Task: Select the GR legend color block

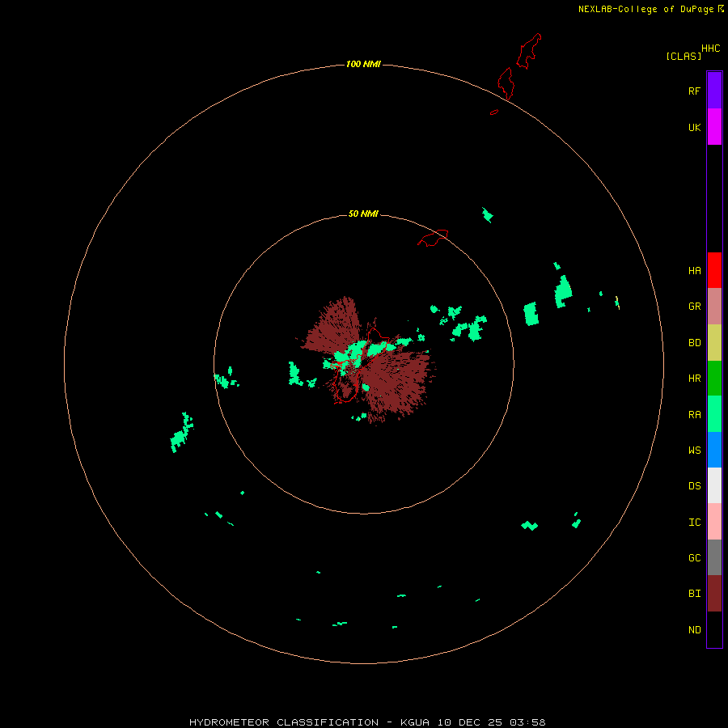Action: pos(714,307)
